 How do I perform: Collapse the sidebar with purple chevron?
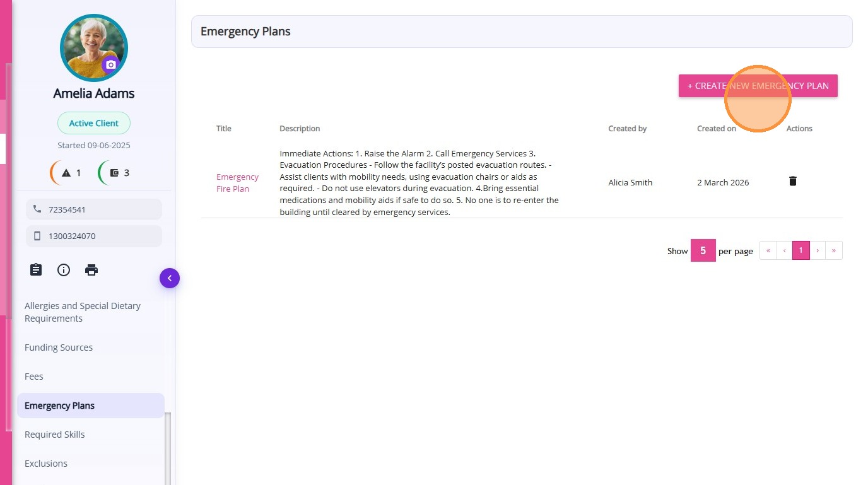(170, 278)
